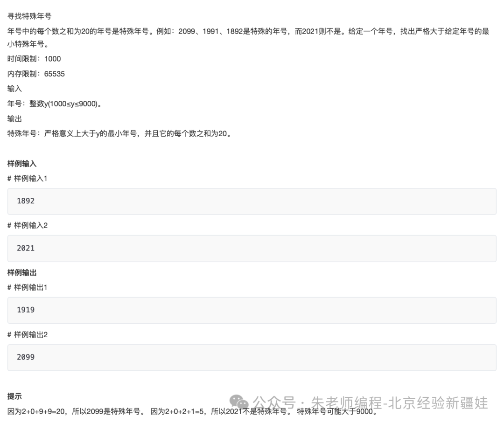Click the sample output code block 2099
Image resolution: width=504 pixels, height=423 pixels.
[x=252, y=358]
